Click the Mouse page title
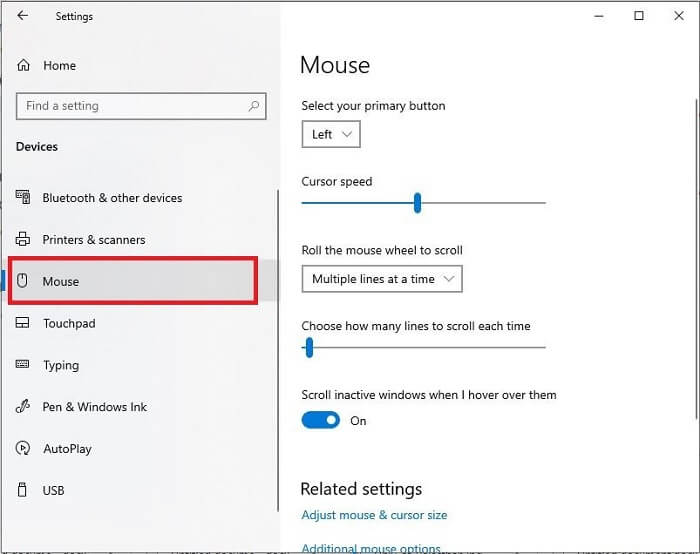The height and width of the screenshot is (554, 700). (335, 65)
